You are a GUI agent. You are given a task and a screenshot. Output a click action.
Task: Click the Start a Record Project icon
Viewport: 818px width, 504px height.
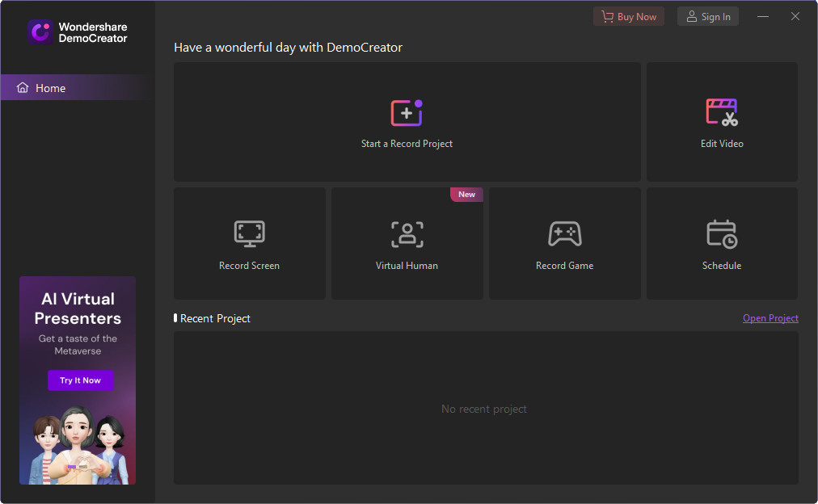(x=407, y=112)
